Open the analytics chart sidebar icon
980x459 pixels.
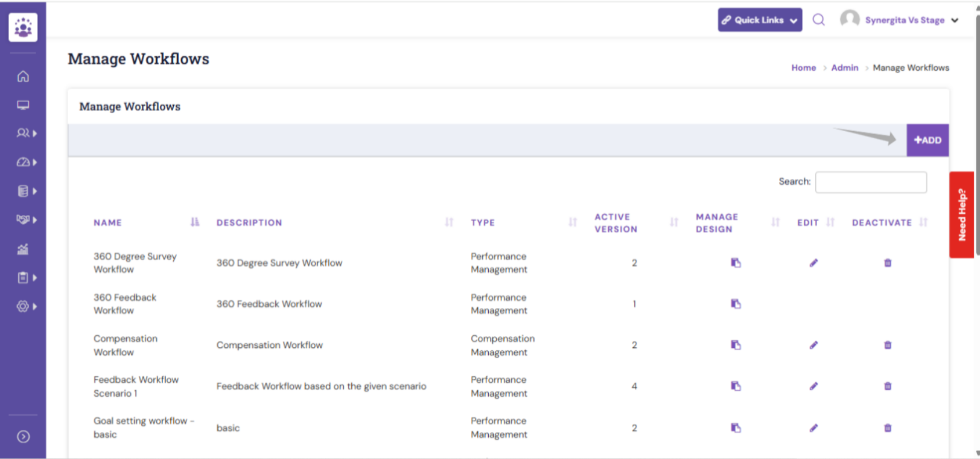(x=23, y=249)
